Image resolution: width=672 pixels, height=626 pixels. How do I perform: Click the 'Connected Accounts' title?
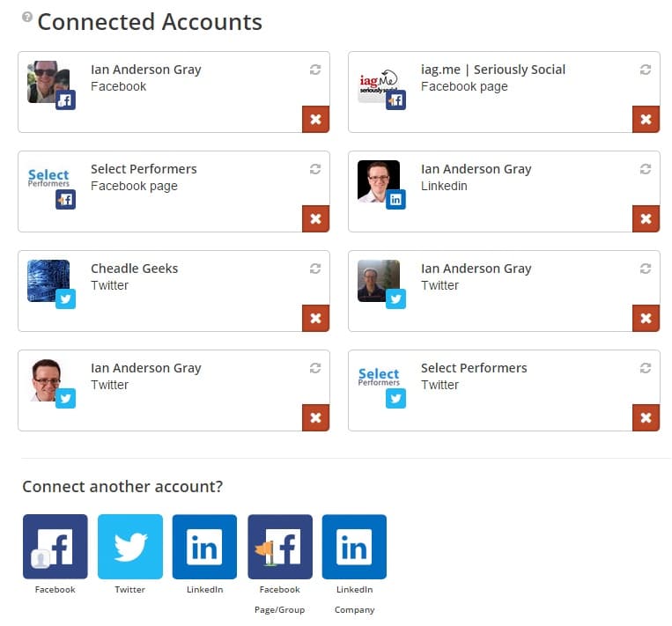[x=150, y=22]
